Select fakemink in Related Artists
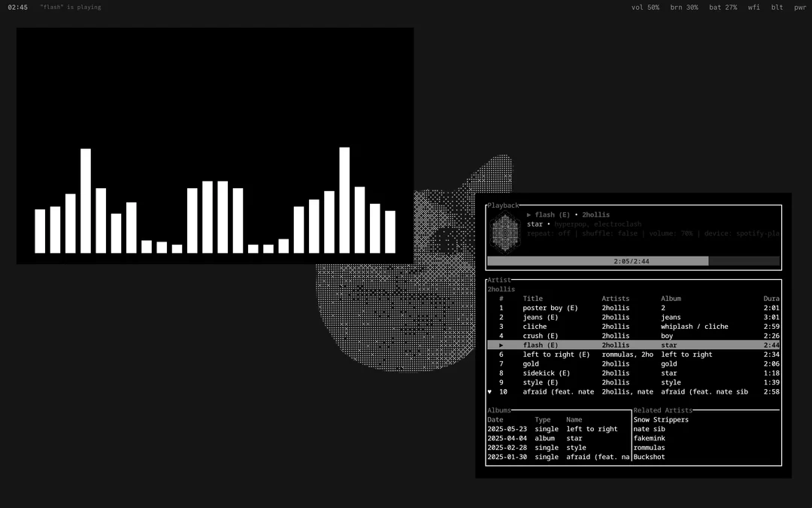This screenshot has height=508, width=812. [x=650, y=438]
